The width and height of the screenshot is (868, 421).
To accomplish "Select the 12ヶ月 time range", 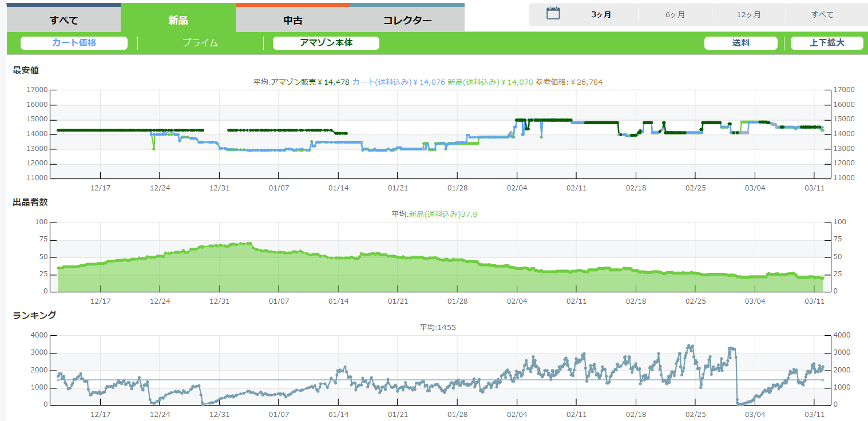I will point(748,15).
